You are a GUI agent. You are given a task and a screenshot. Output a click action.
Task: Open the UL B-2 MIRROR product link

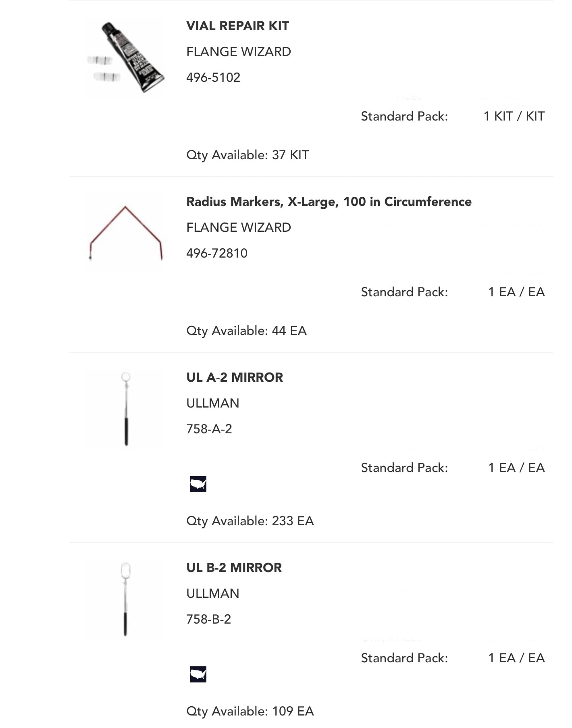(234, 568)
